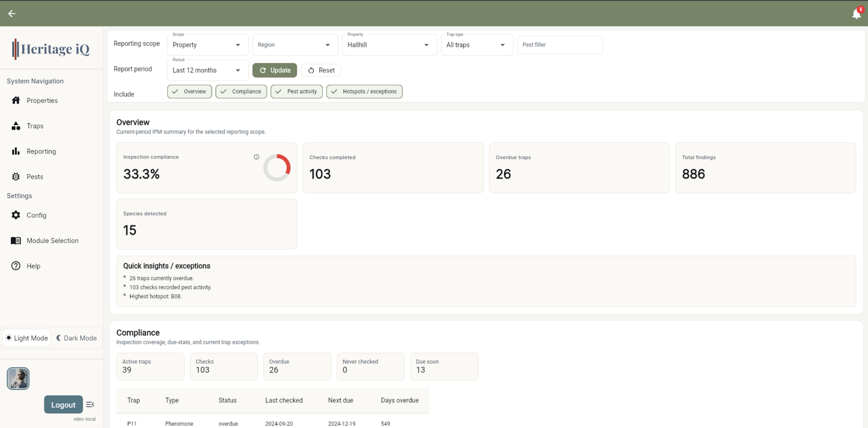
Task: Open the Period dropdown
Action: (208, 70)
